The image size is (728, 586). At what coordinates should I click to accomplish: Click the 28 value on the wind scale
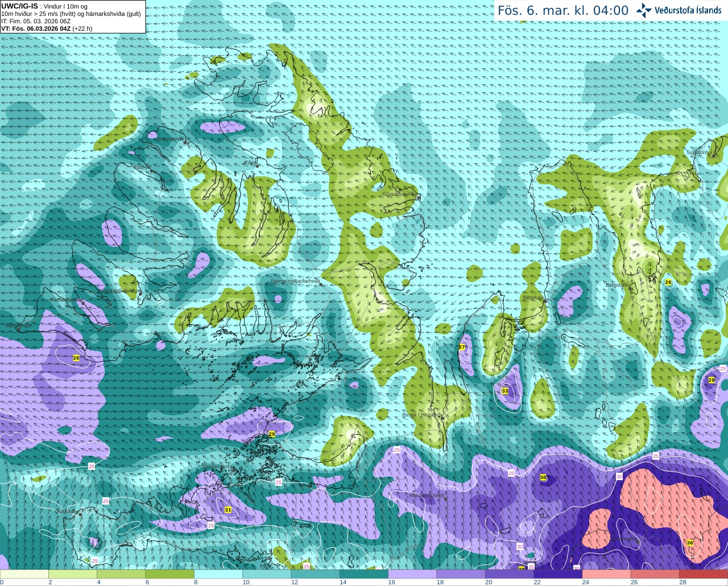point(682,582)
